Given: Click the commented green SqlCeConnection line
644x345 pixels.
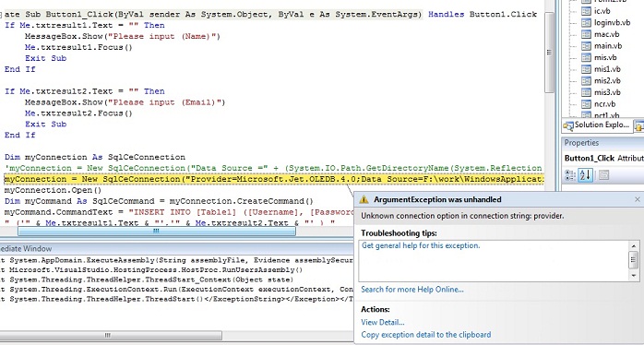Looking at the screenshot, I should pos(274,168).
